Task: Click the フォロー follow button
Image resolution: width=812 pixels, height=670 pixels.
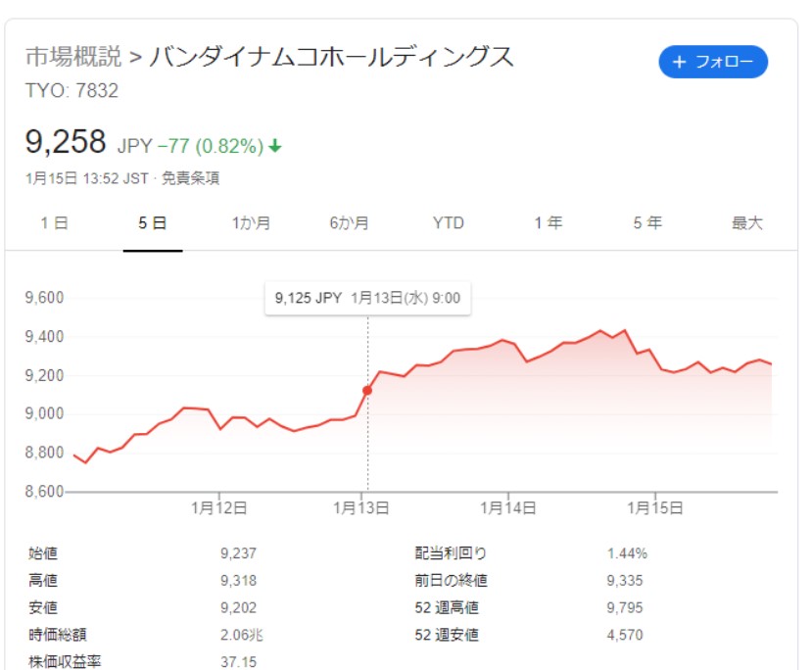Action: (x=713, y=63)
